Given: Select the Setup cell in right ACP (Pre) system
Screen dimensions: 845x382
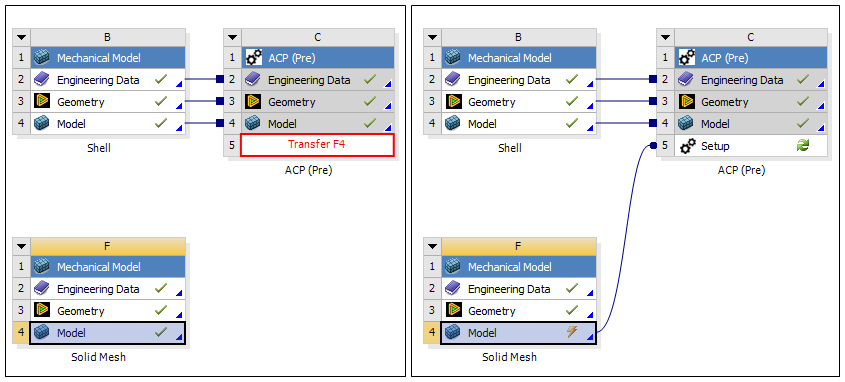Looking at the screenshot, I should (x=751, y=146).
